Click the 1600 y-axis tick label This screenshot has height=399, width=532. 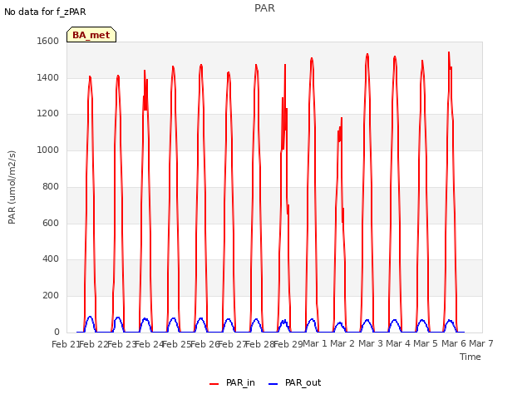pyautogui.click(x=48, y=41)
